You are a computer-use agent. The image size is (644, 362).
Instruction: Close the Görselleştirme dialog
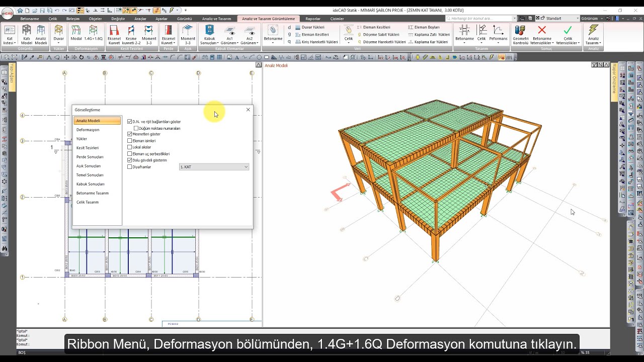[248, 110]
